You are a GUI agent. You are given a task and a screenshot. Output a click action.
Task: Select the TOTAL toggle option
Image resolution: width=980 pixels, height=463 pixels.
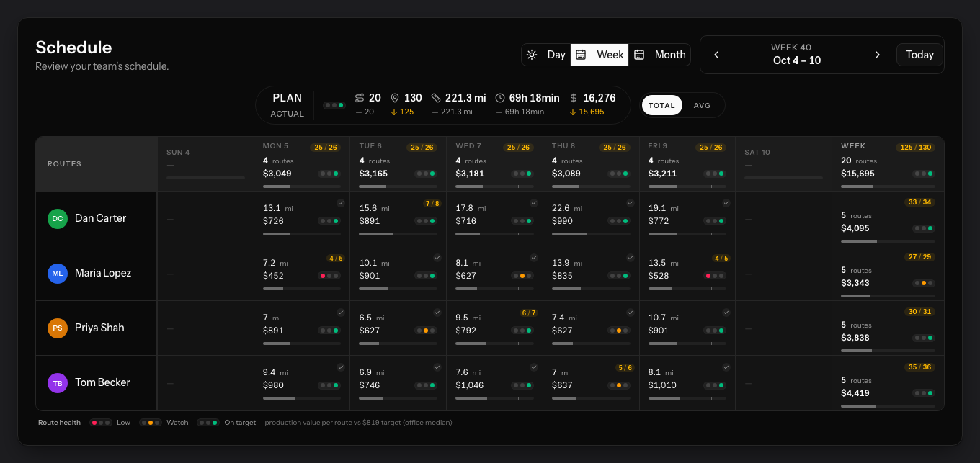[661, 105]
